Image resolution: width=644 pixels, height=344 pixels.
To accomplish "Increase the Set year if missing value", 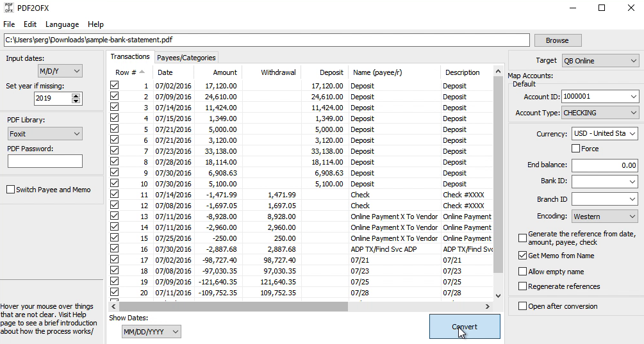I will click(76, 95).
